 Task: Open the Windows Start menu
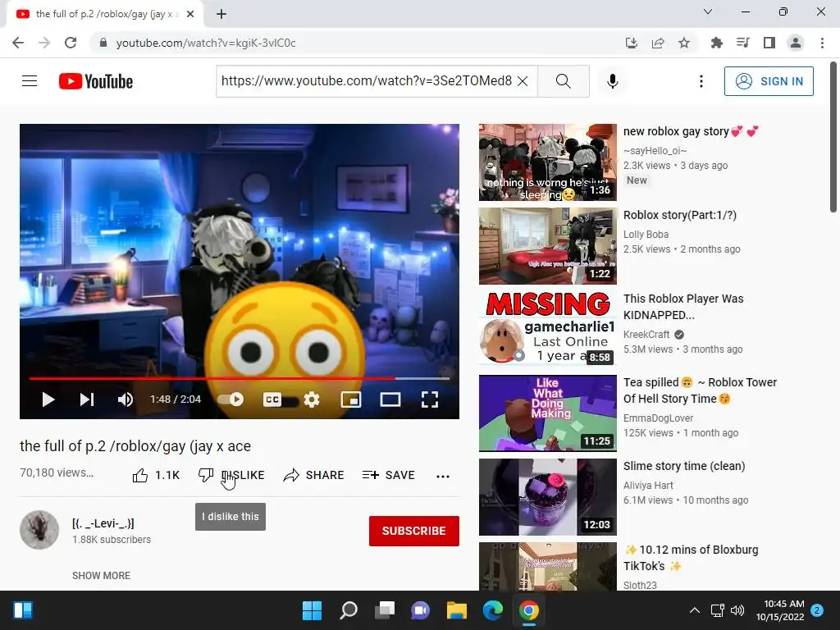tap(312, 610)
